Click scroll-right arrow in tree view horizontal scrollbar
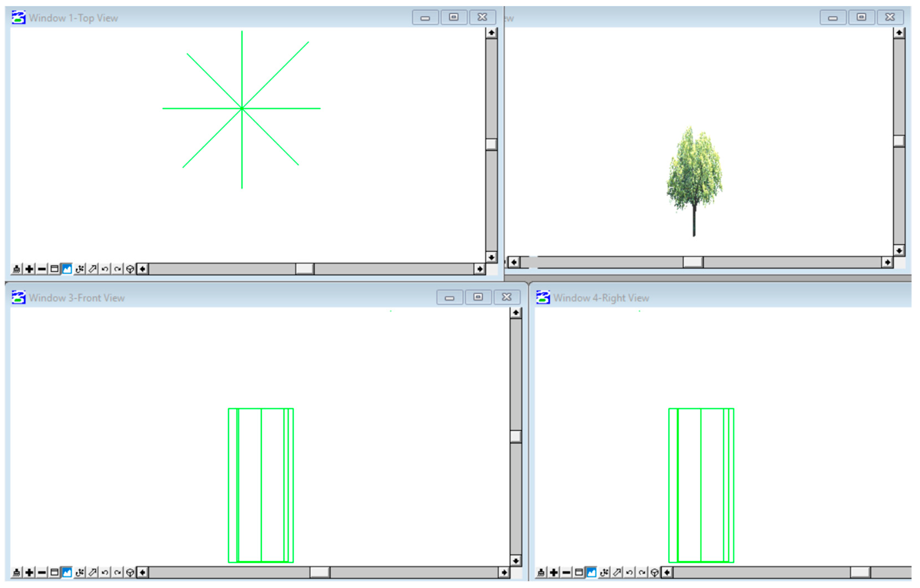920x588 pixels. tap(887, 263)
